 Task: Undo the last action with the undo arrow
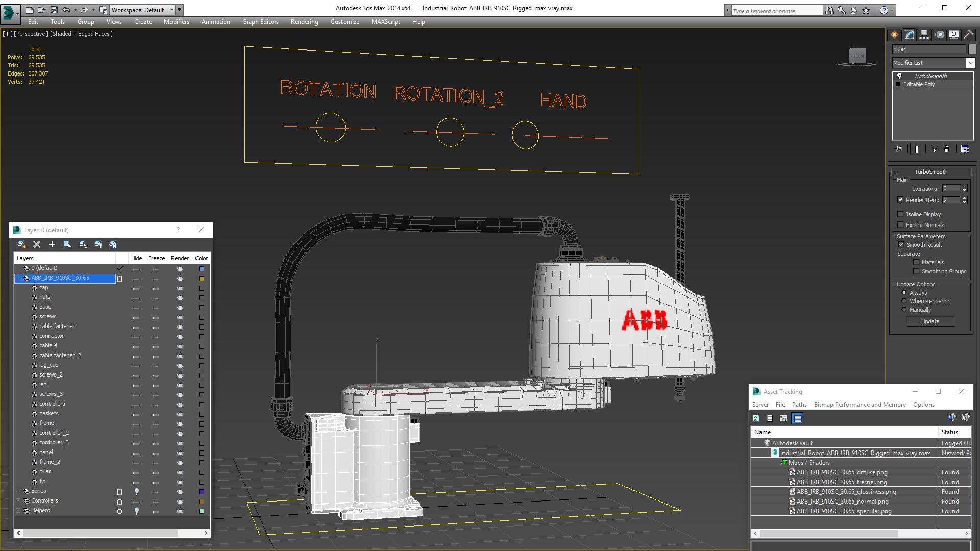pyautogui.click(x=66, y=10)
